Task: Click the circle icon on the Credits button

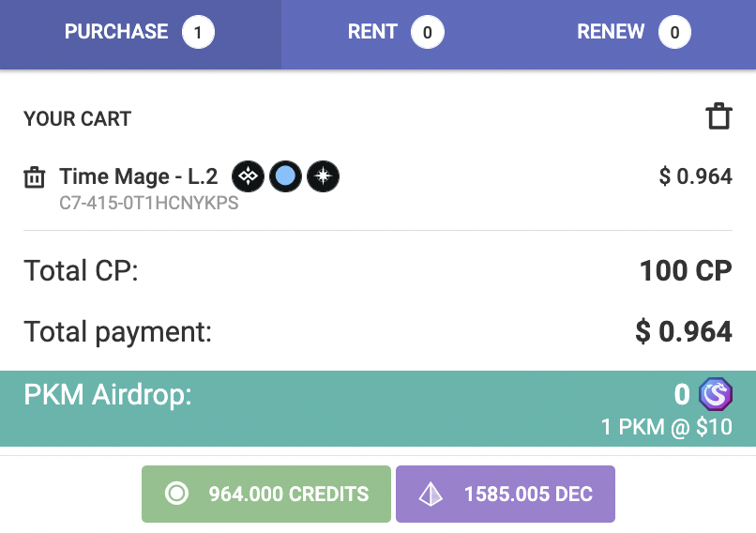Action: 176,494
